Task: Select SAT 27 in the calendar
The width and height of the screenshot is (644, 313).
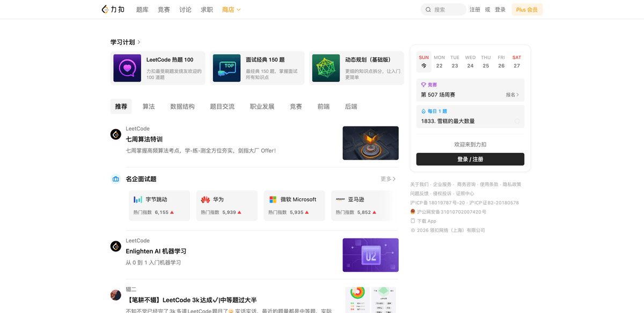Action: click(517, 62)
